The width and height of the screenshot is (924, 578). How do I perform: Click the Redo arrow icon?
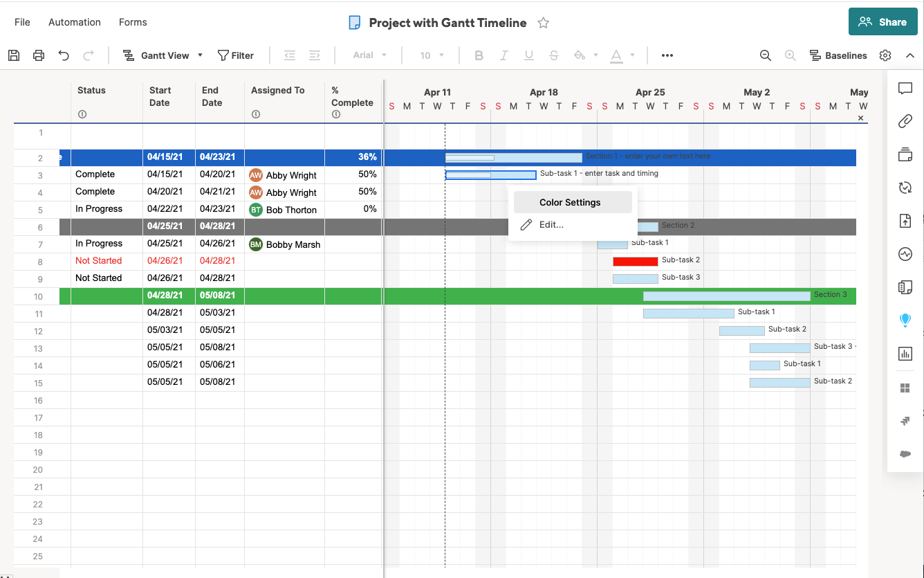pos(89,55)
